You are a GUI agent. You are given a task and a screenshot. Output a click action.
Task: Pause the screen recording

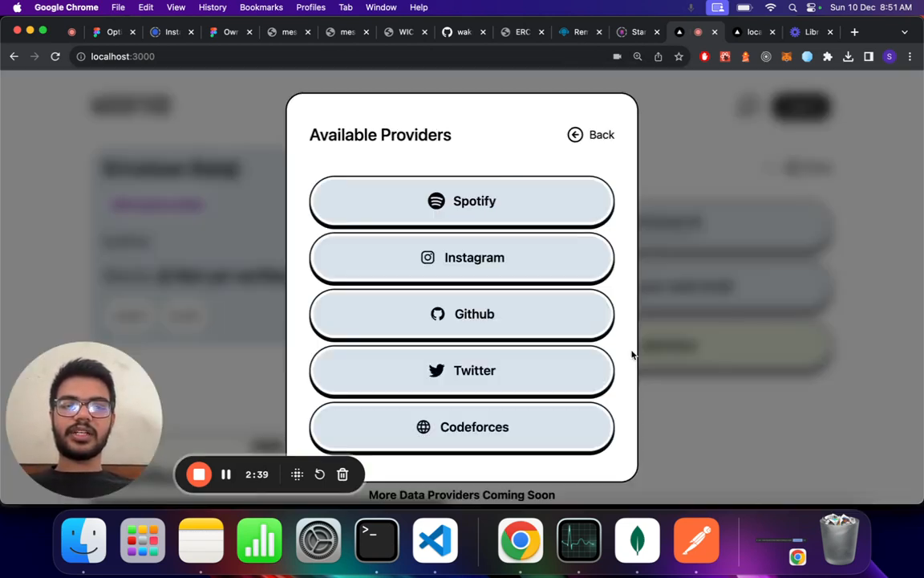(226, 474)
